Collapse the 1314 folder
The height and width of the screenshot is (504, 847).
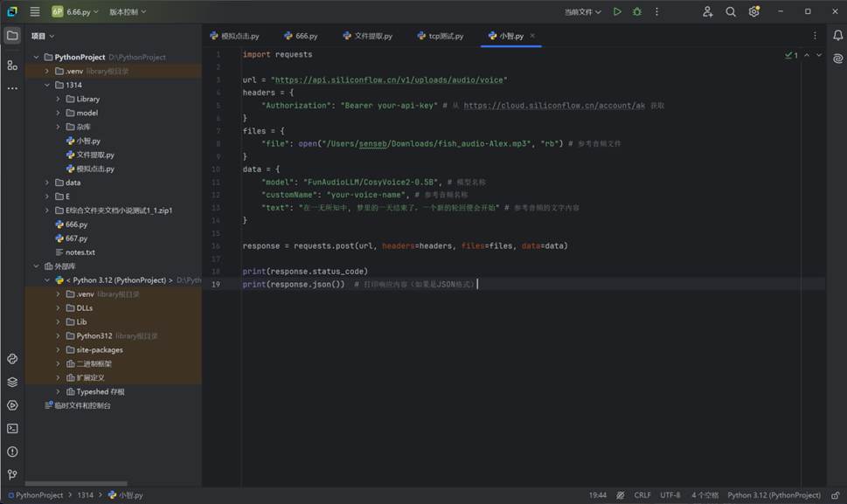pos(47,86)
